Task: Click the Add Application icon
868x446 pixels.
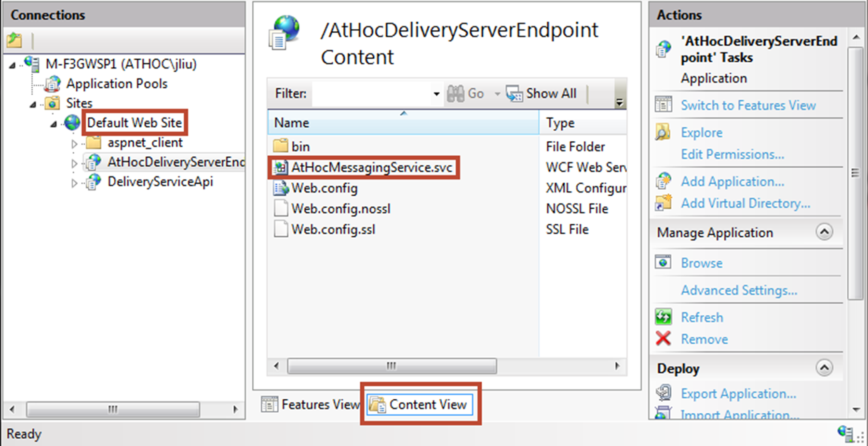Action: [664, 181]
